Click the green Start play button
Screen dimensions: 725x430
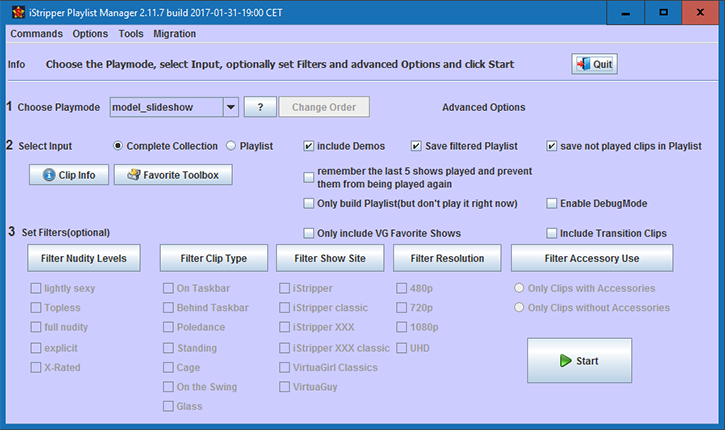[x=579, y=361]
